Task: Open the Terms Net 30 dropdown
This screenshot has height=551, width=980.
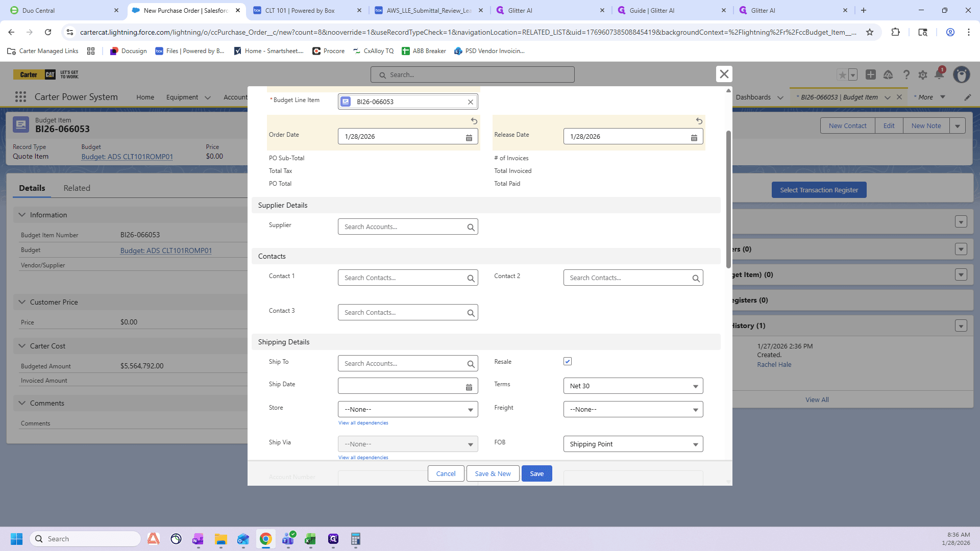Action: (633, 386)
